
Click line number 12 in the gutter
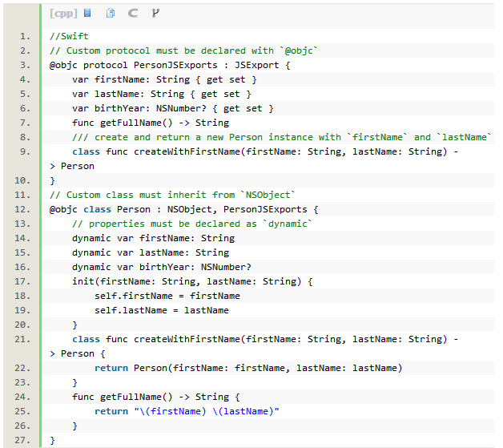22,209
